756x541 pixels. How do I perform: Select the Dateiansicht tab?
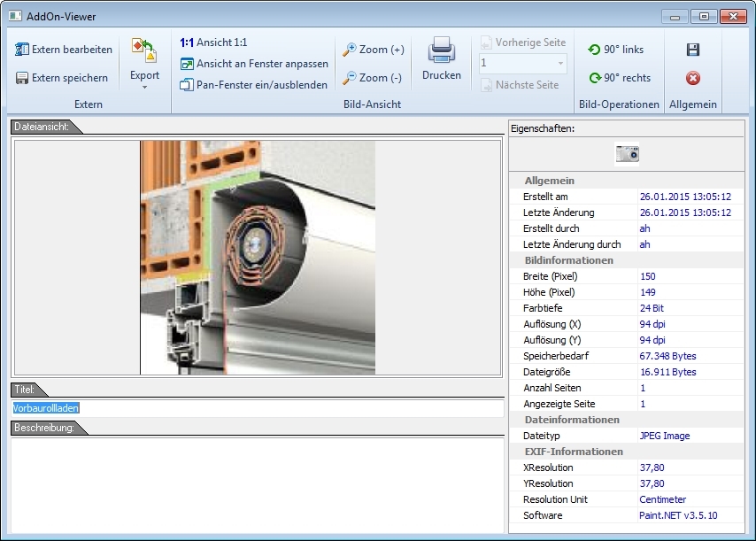pos(42,127)
